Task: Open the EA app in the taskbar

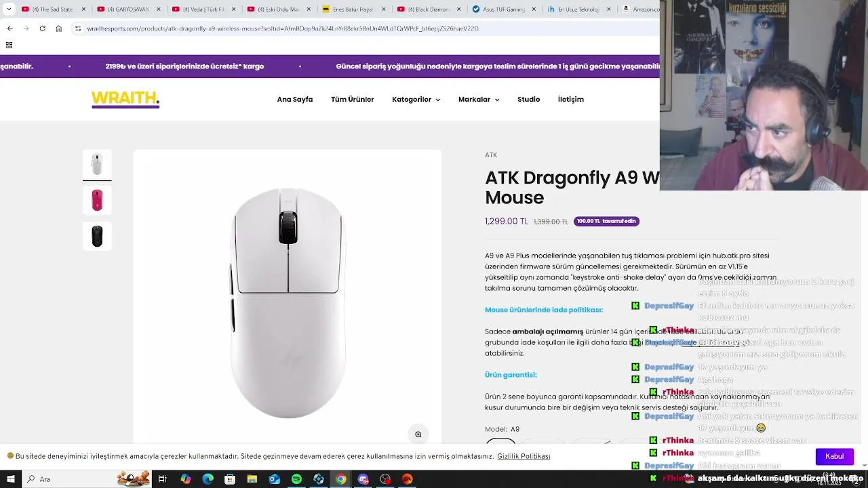Action: pos(407,479)
